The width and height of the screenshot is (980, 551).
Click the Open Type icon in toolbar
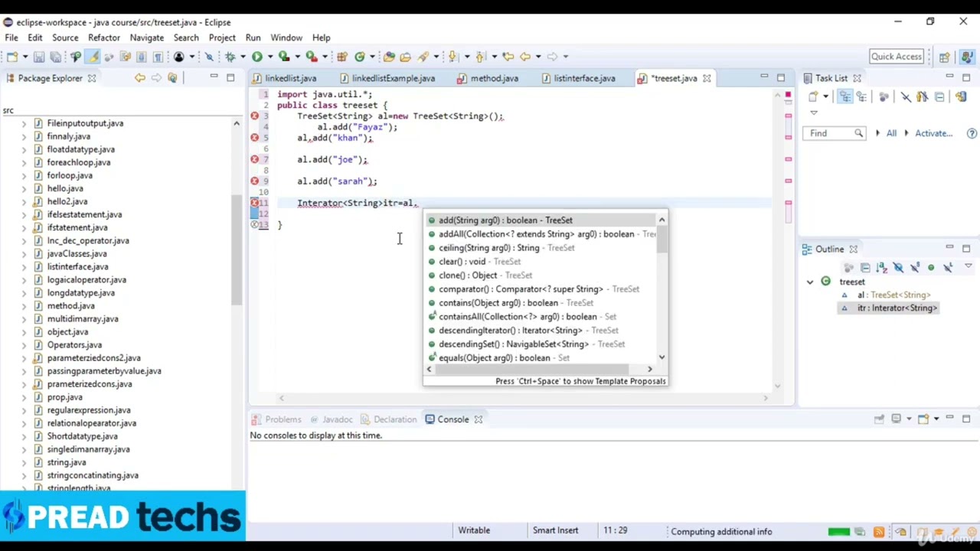[x=389, y=57]
